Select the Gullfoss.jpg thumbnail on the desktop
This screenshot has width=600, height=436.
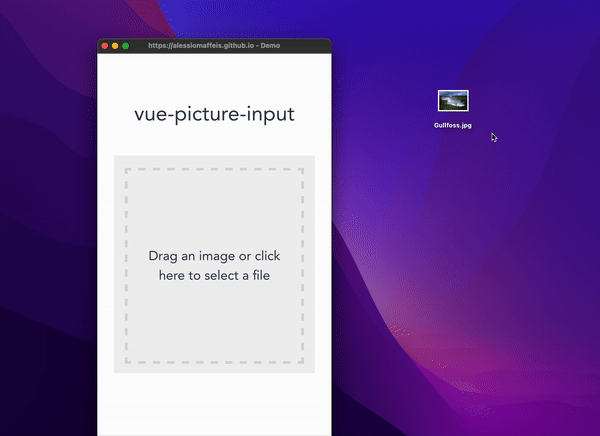click(453, 101)
